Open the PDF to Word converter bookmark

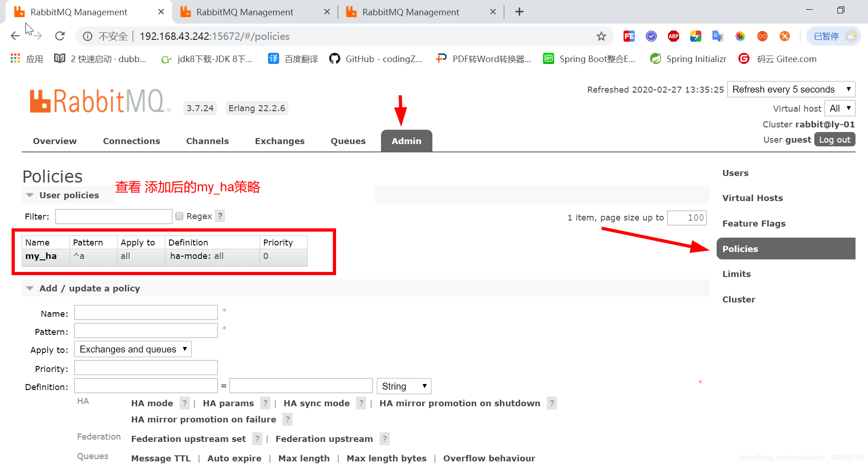[483, 59]
